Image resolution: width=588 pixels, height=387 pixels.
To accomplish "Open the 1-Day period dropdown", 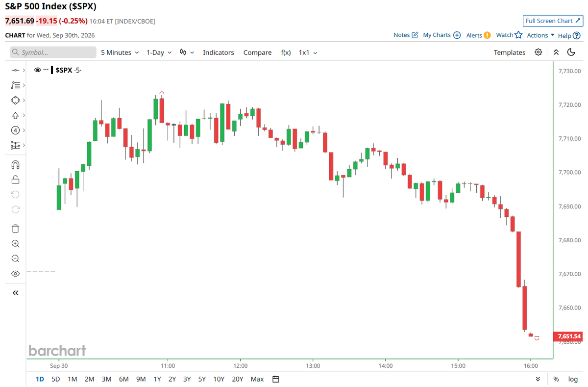I will click(159, 52).
